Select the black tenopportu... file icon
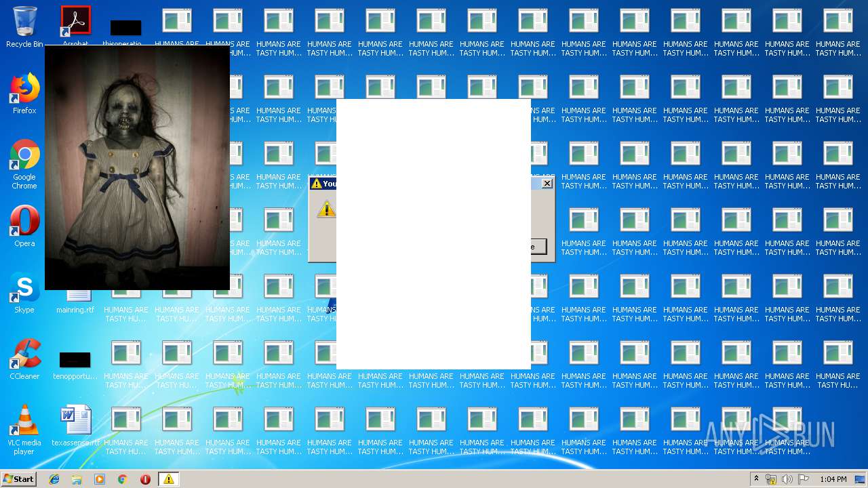 pos(75,365)
